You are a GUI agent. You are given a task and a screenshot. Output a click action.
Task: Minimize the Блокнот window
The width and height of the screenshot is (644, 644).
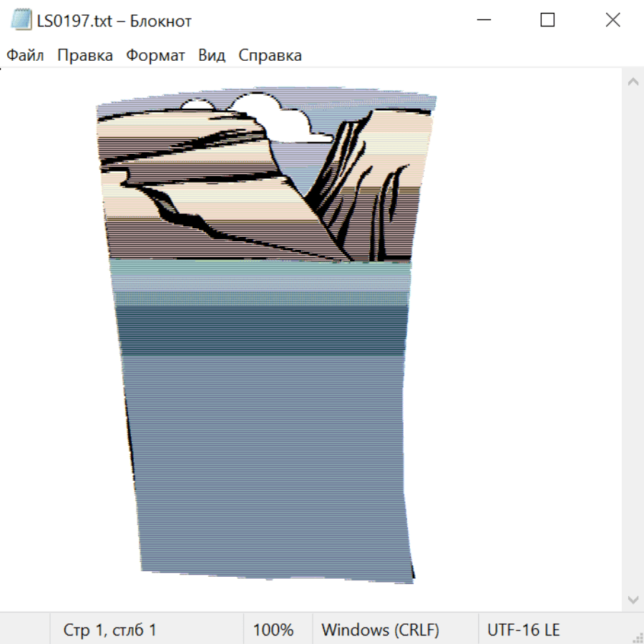[482, 20]
